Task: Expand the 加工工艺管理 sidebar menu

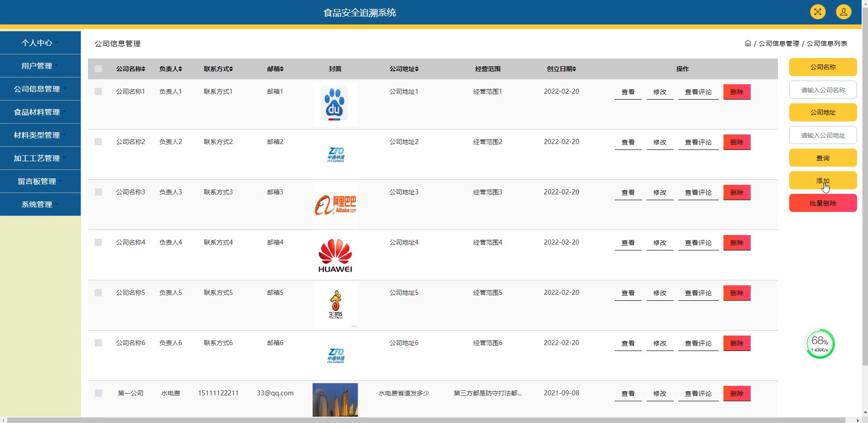Action: [40, 158]
